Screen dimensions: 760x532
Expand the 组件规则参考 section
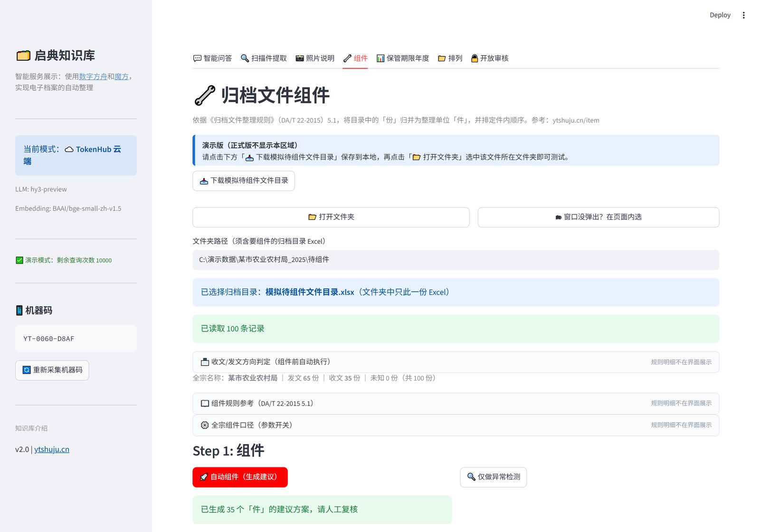click(x=456, y=403)
